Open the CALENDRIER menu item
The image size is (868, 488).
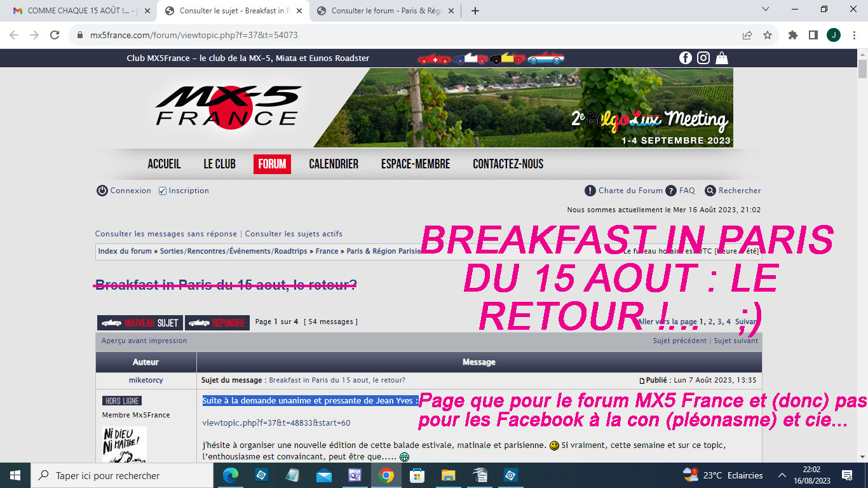[334, 164]
